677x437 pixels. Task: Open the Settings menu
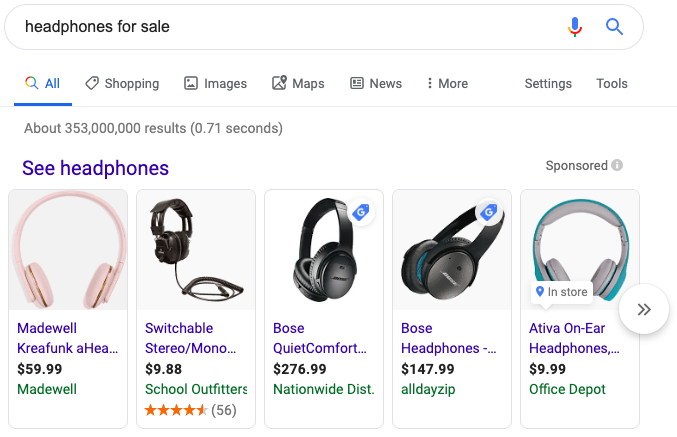(x=548, y=83)
